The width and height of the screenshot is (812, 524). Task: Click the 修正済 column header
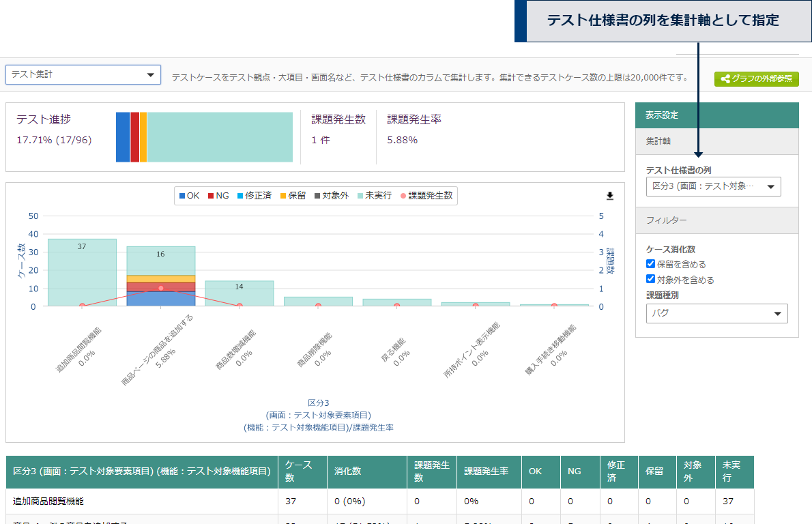[x=619, y=471]
